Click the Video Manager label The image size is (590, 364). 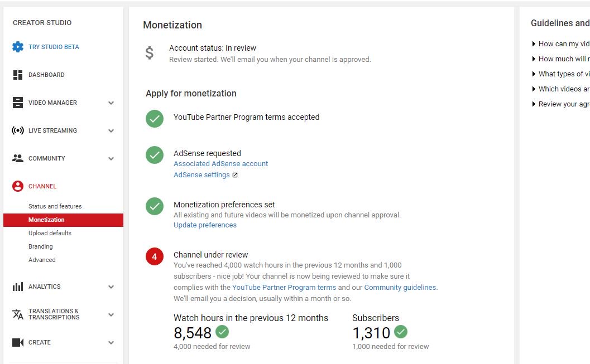point(52,103)
